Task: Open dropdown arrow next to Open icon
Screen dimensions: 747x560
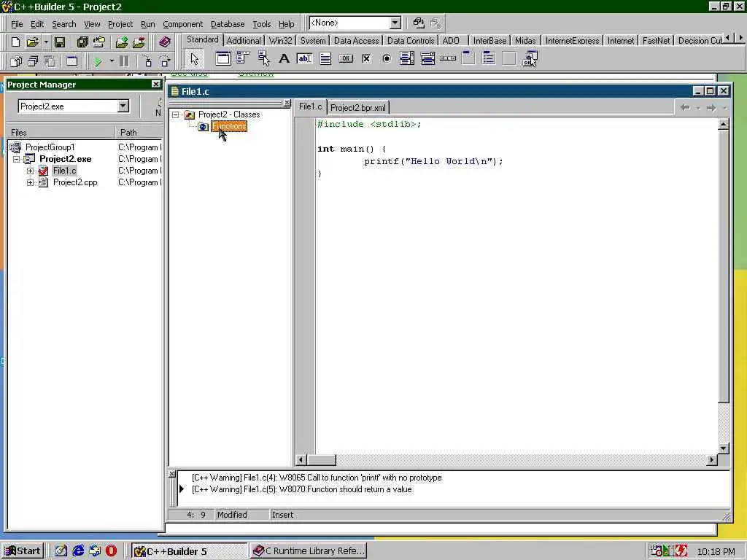Action: pos(46,42)
